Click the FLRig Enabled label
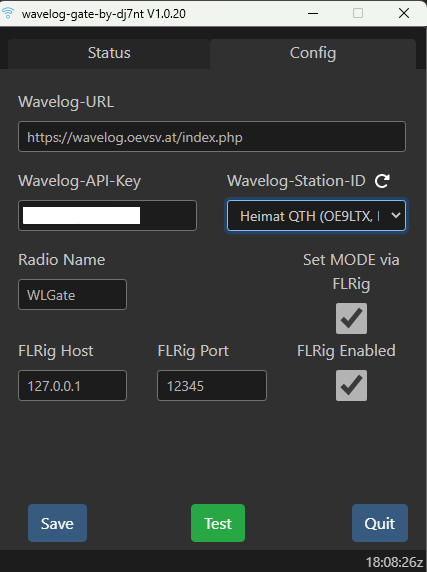This screenshot has height=572, width=427. coord(346,351)
